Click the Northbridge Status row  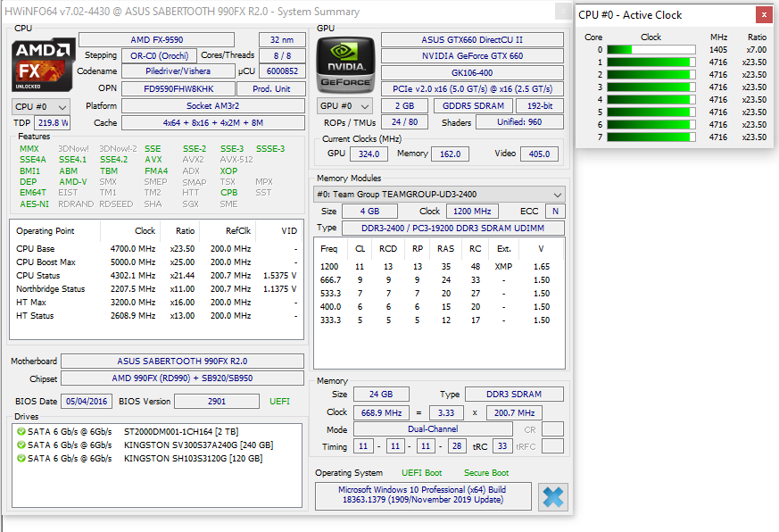pos(156,289)
